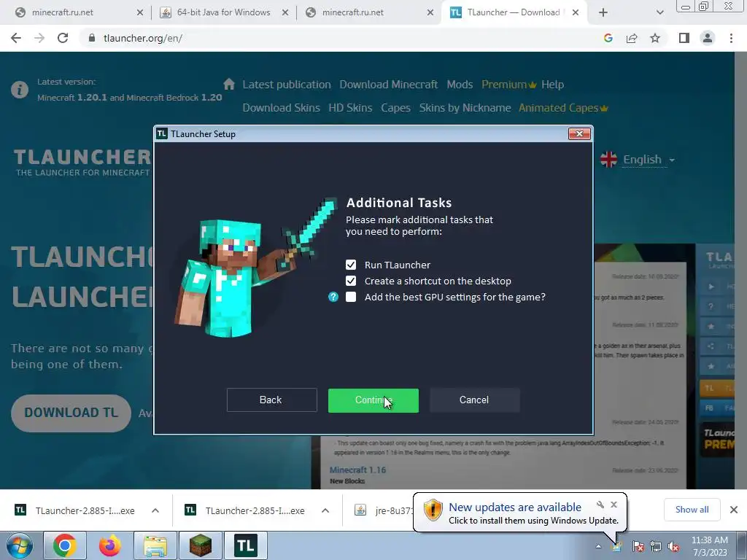Close the TLauncher Setup dialog

click(579, 134)
